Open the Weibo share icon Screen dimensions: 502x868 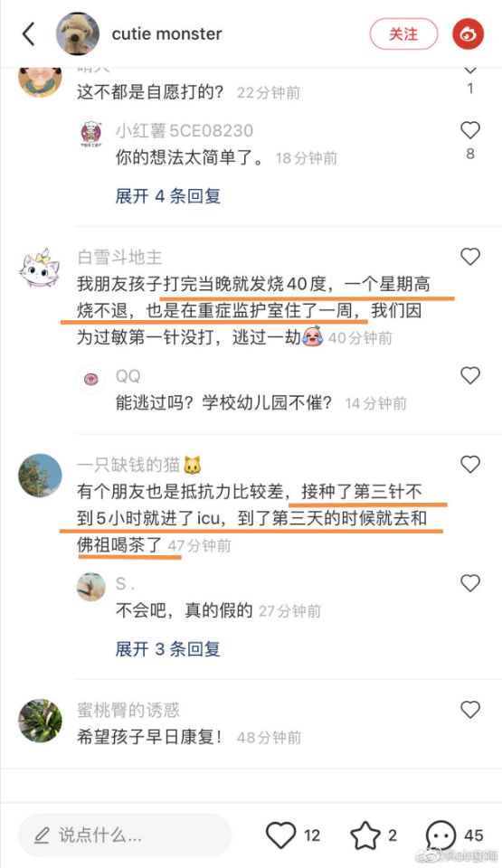click(x=469, y=33)
